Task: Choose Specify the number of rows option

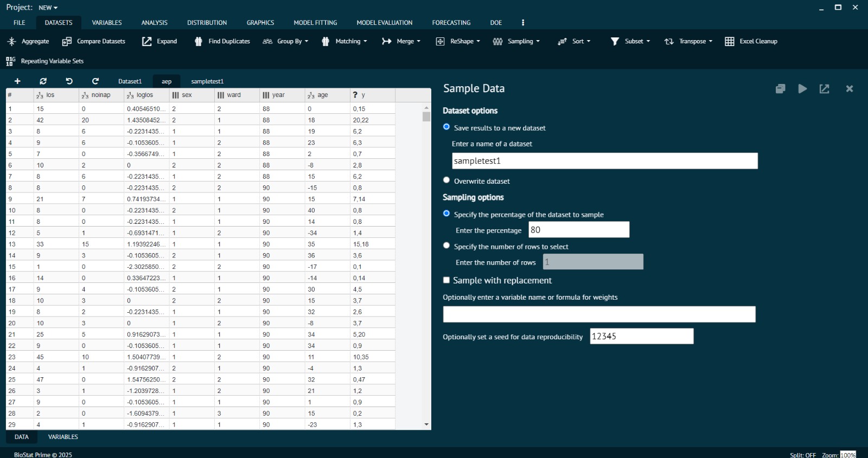Action: (446, 246)
